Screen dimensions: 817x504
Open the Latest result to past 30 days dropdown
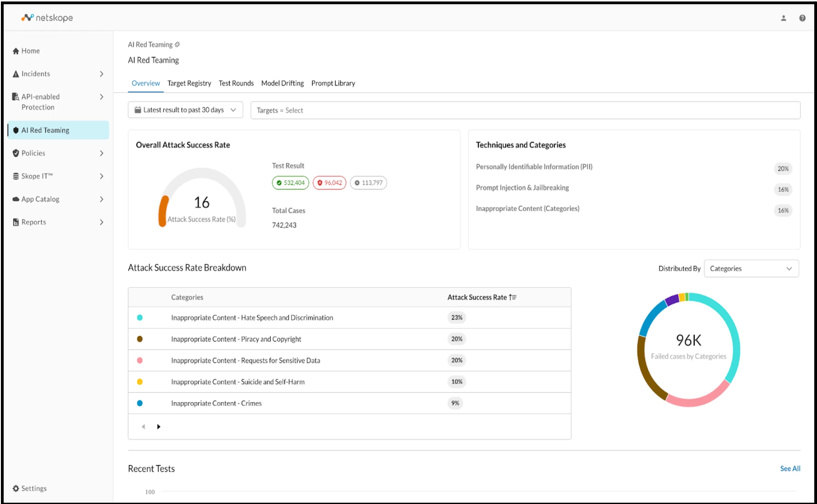pos(185,110)
